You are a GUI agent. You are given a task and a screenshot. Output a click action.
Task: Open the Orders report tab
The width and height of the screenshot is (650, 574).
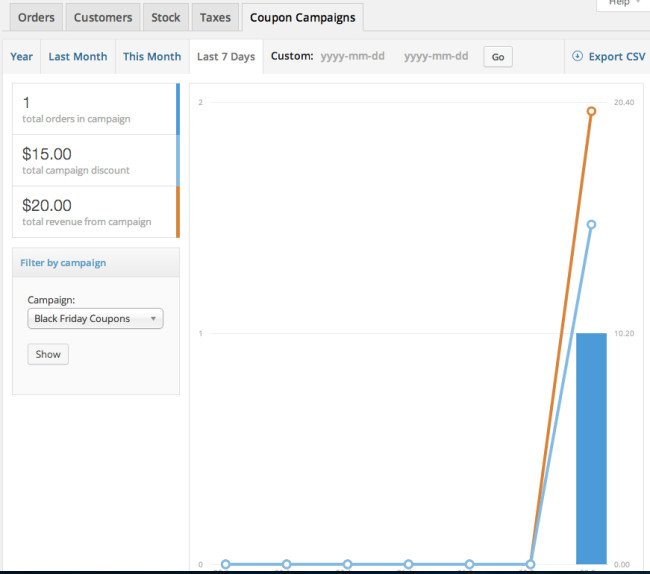[x=36, y=18]
